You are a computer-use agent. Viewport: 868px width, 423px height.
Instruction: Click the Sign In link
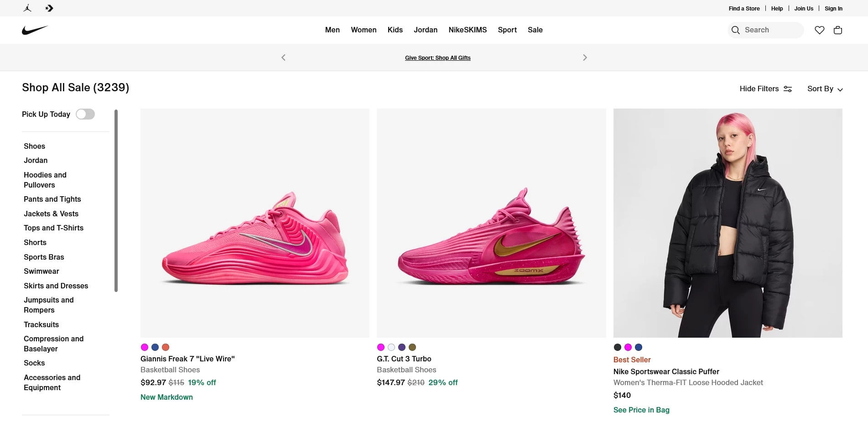pyautogui.click(x=833, y=9)
